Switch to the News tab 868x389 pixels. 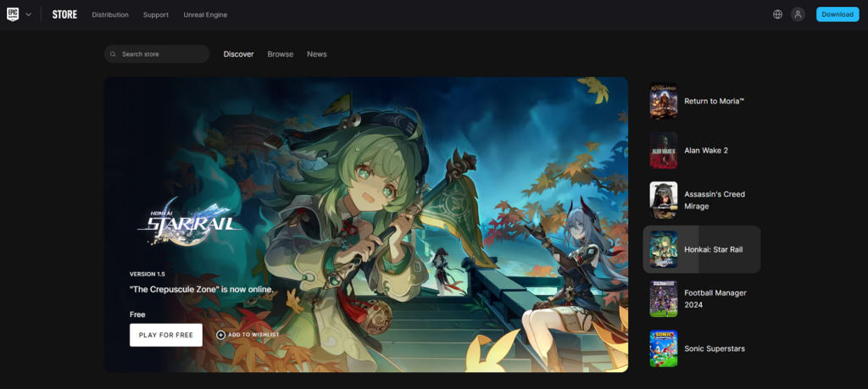click(317, 53)
